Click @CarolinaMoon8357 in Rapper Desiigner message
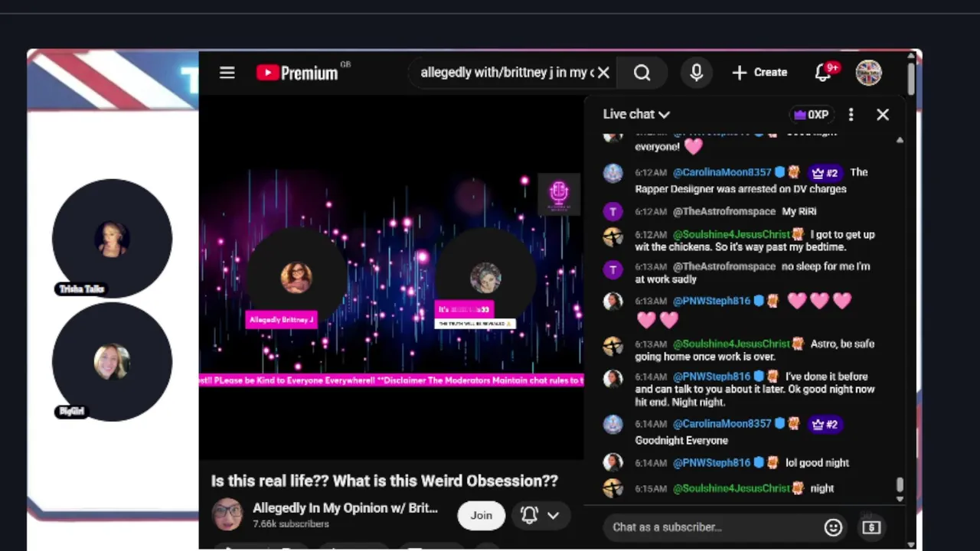This screenshot has width=980, height=551. coord(722,173)
